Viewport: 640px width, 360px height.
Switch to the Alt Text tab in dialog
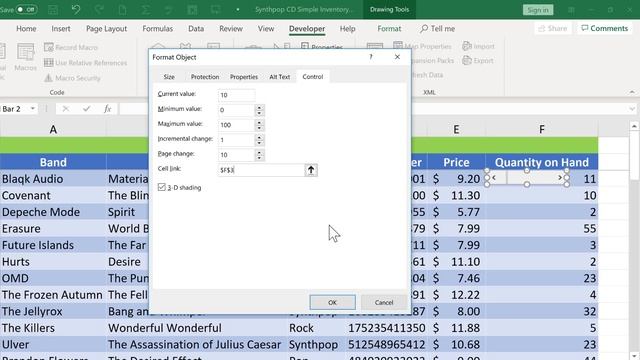[x=280, y=77]
